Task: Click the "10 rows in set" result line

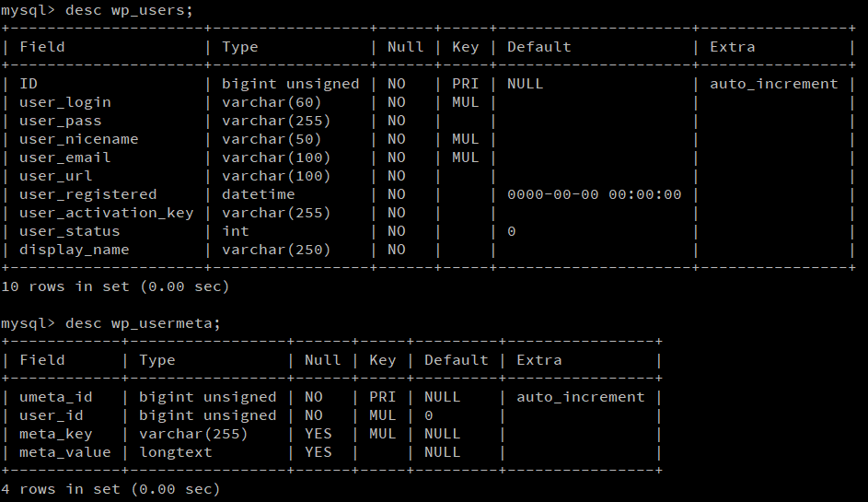Action: point(115,286)
